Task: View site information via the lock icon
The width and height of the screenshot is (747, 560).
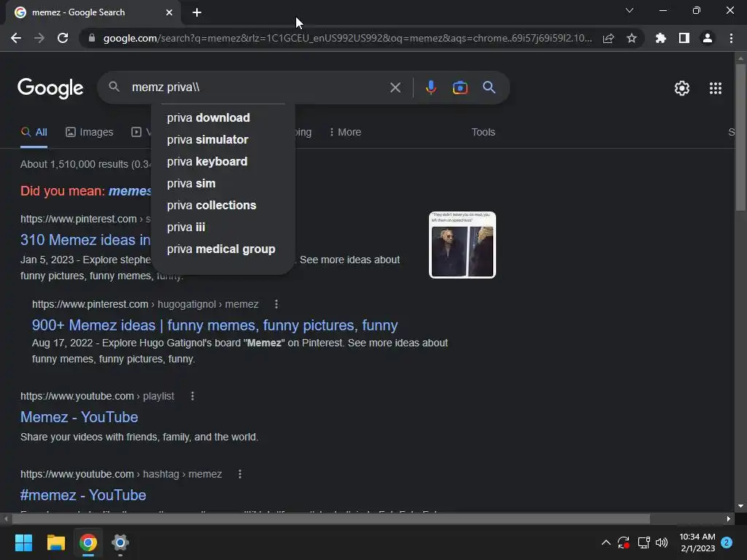Action: pos(92,38)
